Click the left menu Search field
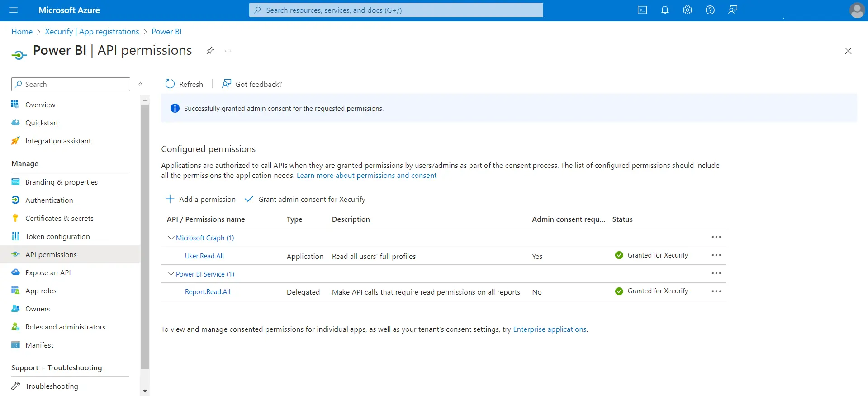The image size is (868, 396). [71, 84]
